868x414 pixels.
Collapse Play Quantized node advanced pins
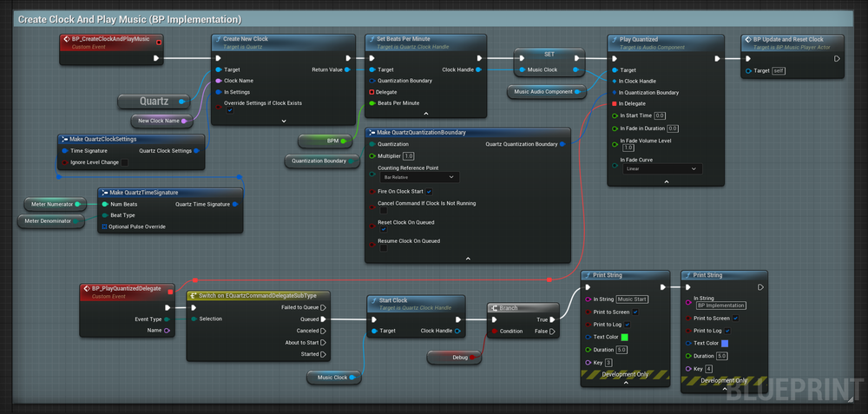[x=666, y=181]
